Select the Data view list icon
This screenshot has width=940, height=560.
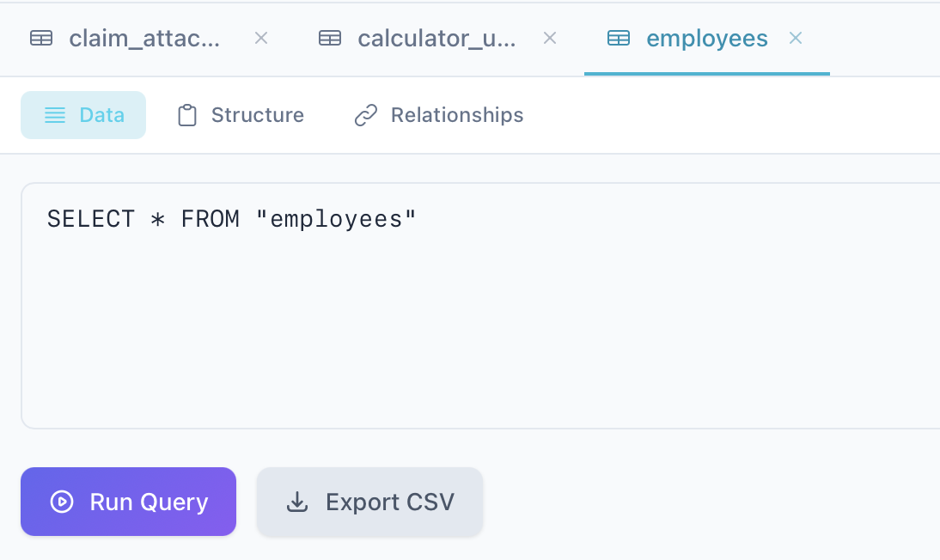(x=55, y=114)
